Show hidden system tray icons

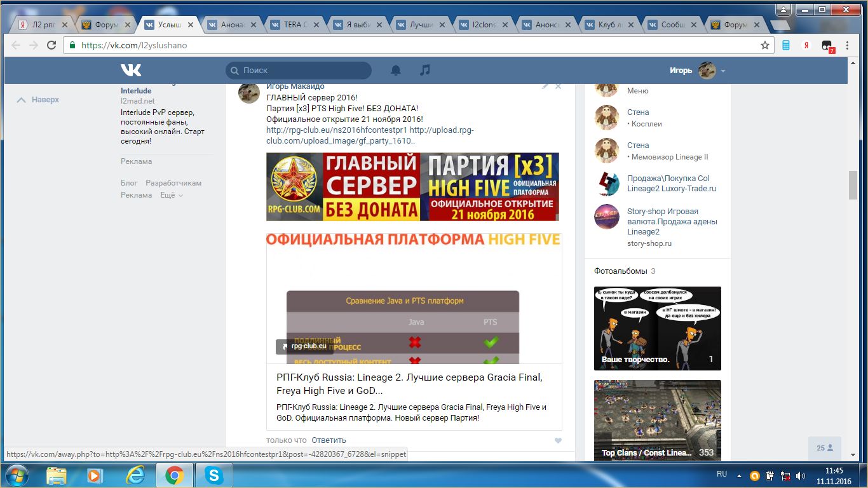[x=739, y=475]
